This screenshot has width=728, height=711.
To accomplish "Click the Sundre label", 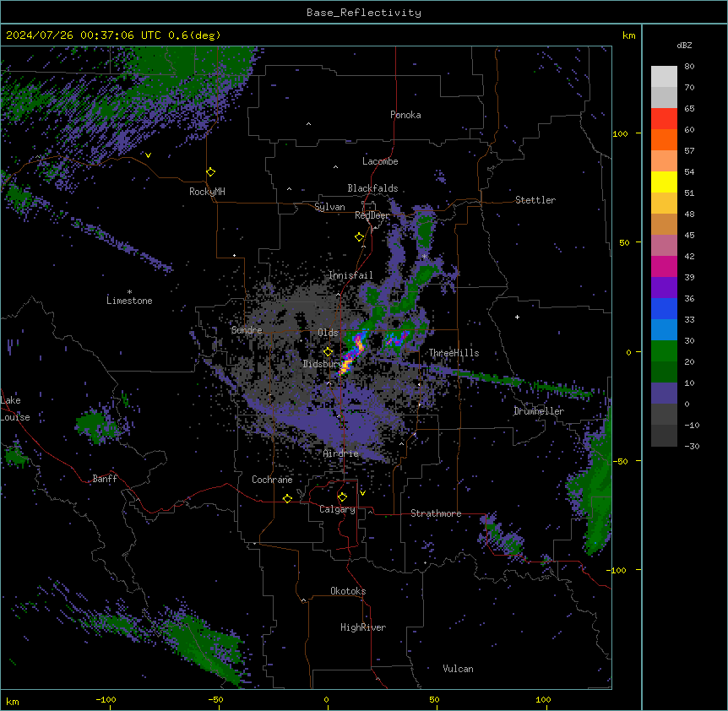I will (x=247, y=330).
